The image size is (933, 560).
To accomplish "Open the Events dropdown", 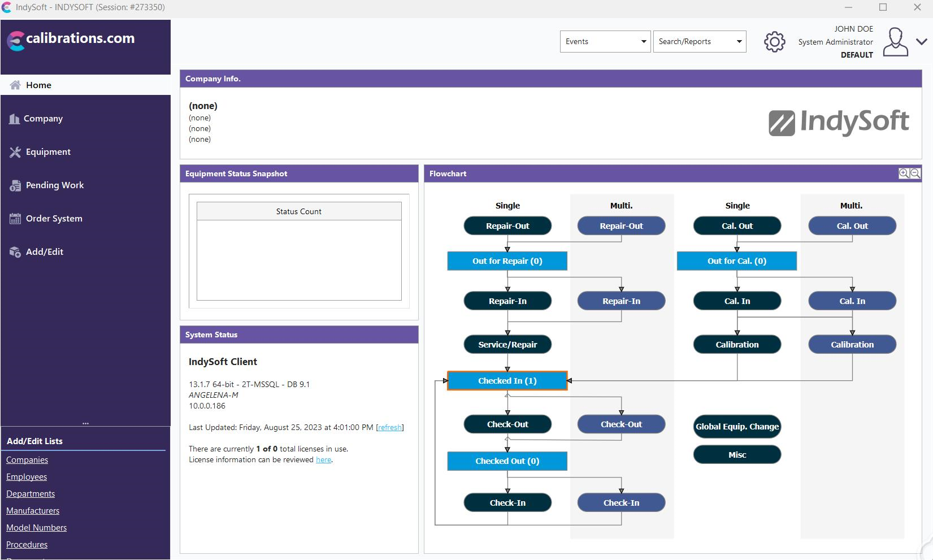I will pyautogui.click(x=605, y=42).
